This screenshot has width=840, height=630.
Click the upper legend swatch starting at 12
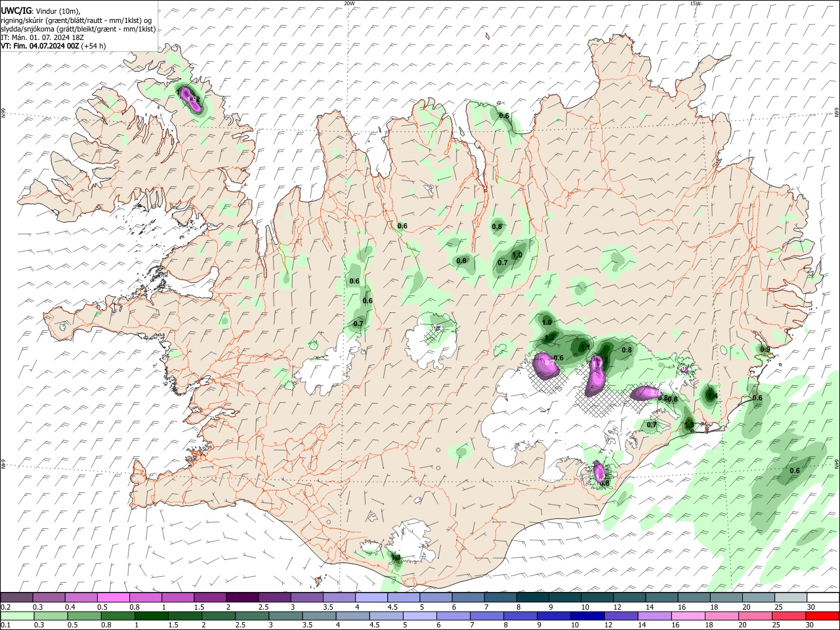coord(629,597)
